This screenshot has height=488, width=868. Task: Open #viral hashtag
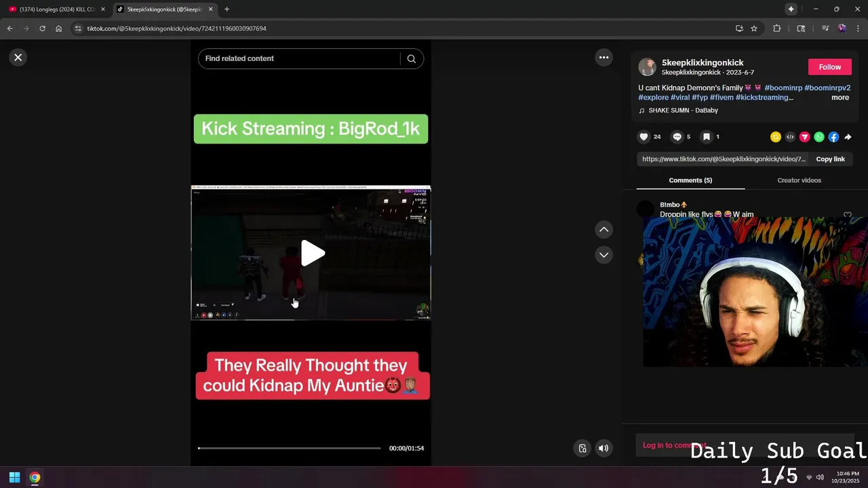680,98
